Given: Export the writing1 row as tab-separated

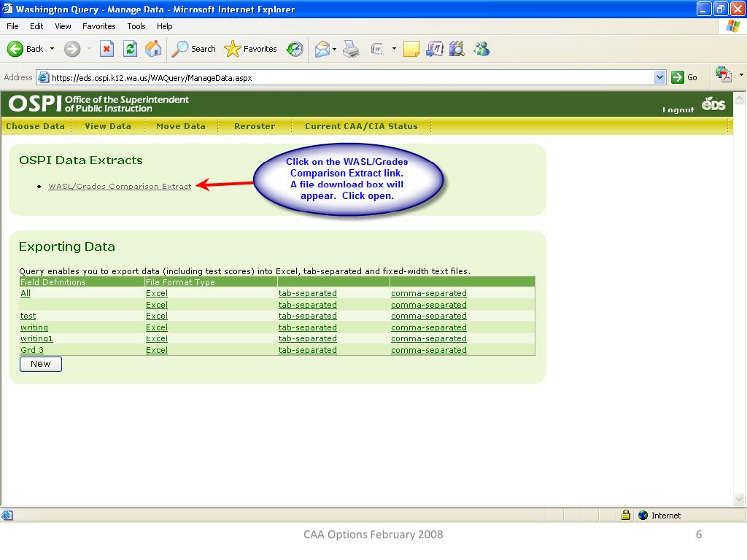Looking at the screenshot, I should click(x=307, y=338).
